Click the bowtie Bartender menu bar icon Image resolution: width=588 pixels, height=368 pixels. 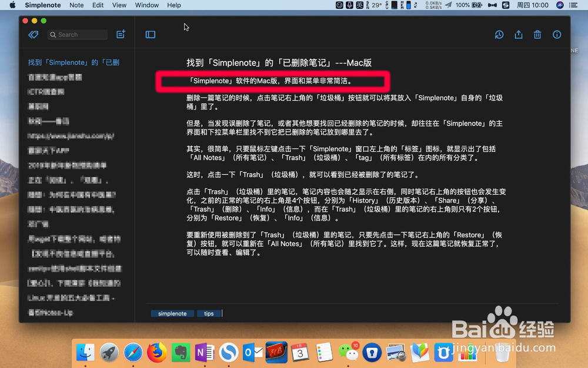492,5
